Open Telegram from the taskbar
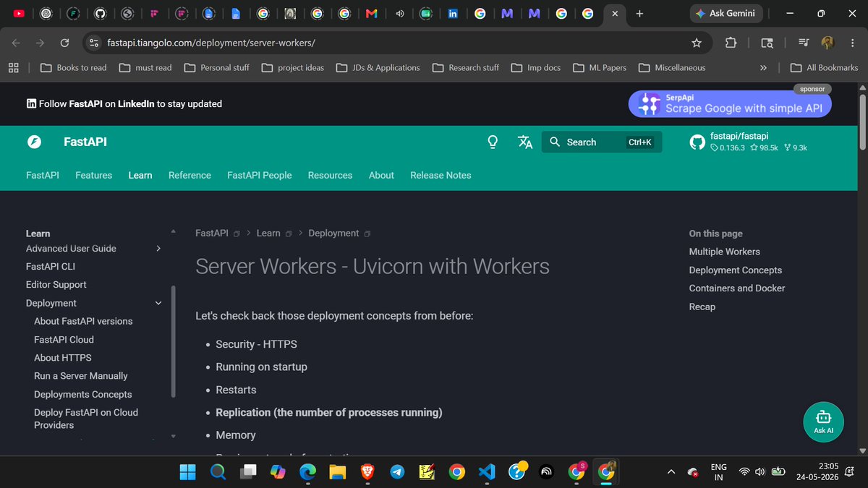 tap(396, 472)
